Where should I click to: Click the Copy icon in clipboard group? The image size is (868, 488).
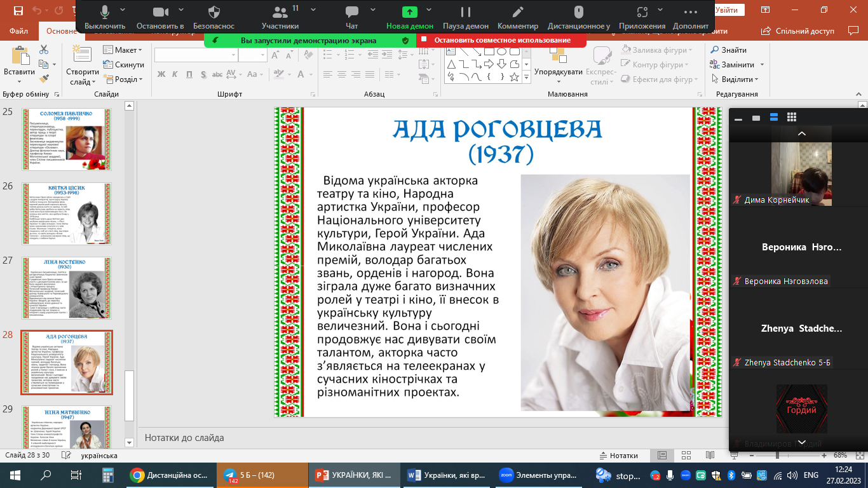[43, 64]
